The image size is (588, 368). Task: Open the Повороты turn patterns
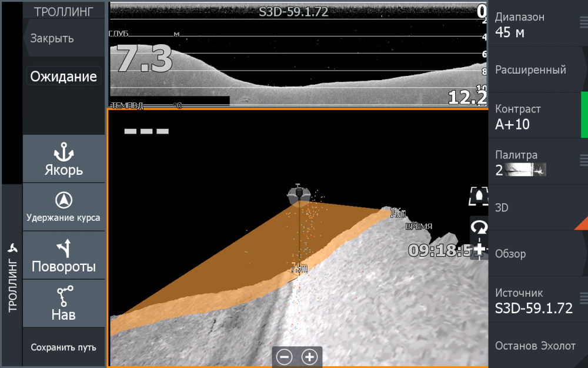point(64,256)
